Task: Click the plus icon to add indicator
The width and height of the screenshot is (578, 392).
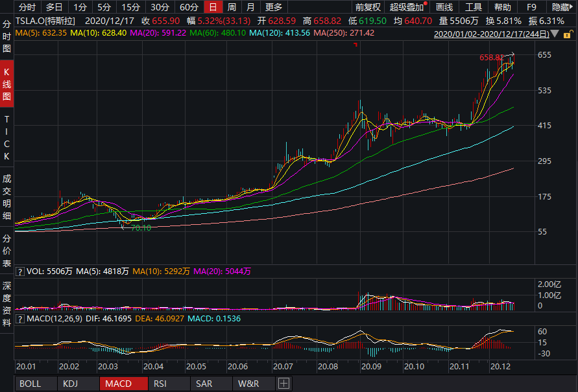Action: pyautogui.click(x=283, y=384)
